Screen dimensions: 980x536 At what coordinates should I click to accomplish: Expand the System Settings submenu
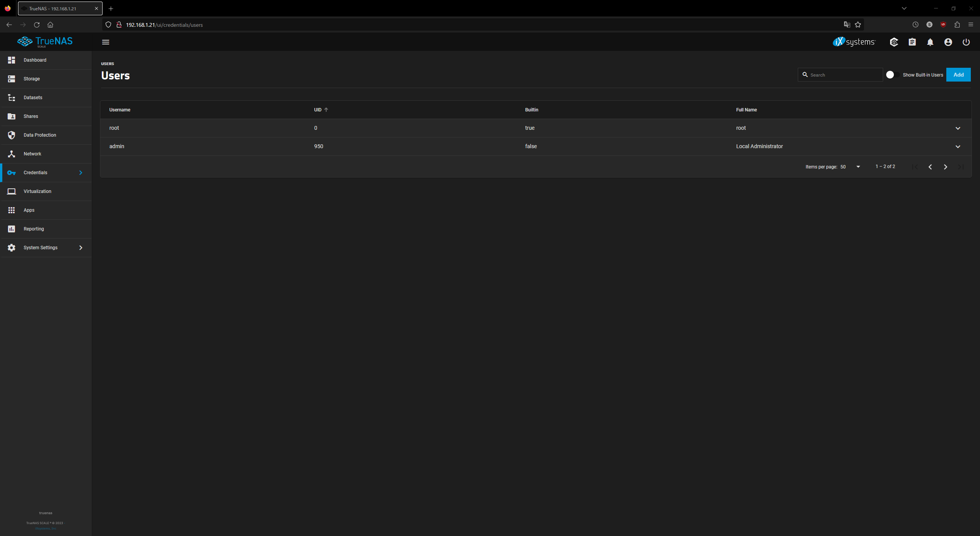pos(41,247)
